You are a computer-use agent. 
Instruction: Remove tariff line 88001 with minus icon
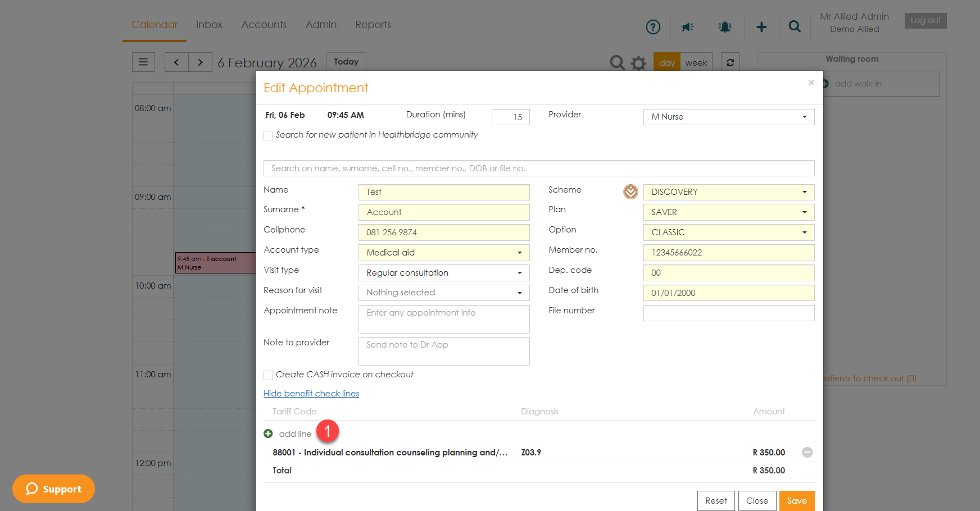[x=807, y=453]
